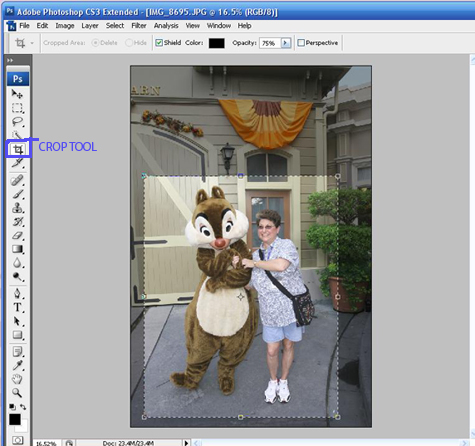Open the Window menu
Screen dimensions: 475x446
tap(219, 26)
